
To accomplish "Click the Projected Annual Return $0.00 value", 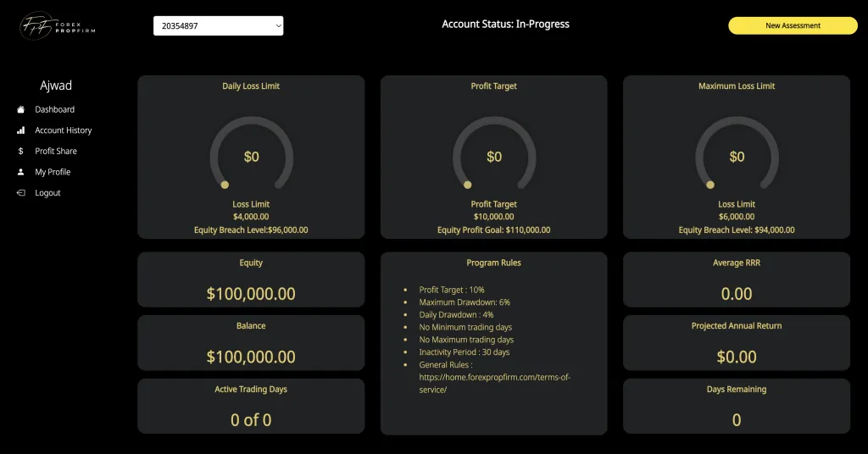I will 737,357.
